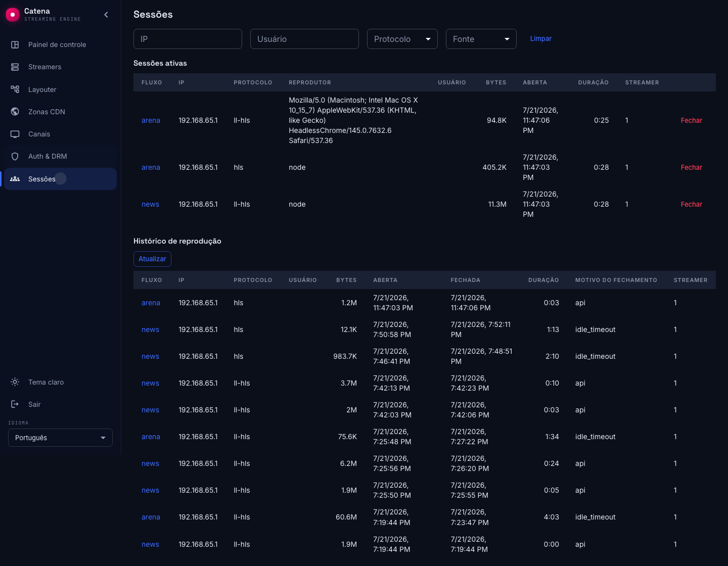Screen dimensions: 728x566
Task: Collapse the sidebar with the chevron arrow
Action: (x=106, y=15)
